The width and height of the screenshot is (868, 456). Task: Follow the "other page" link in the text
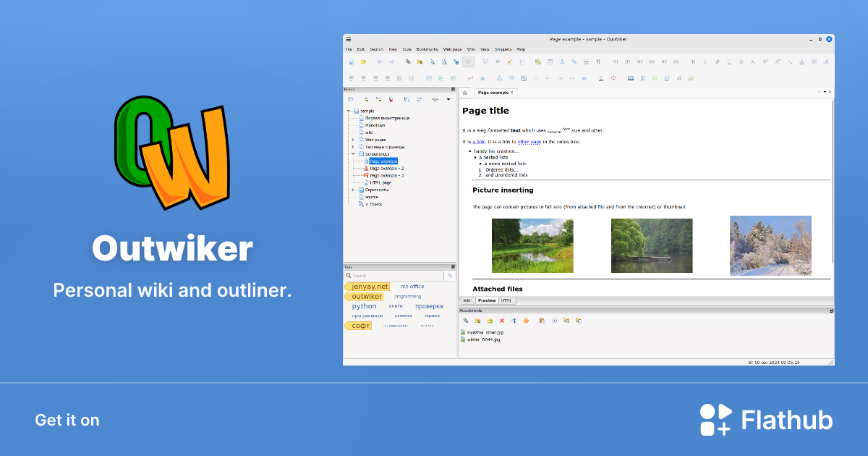click(530, 142)
